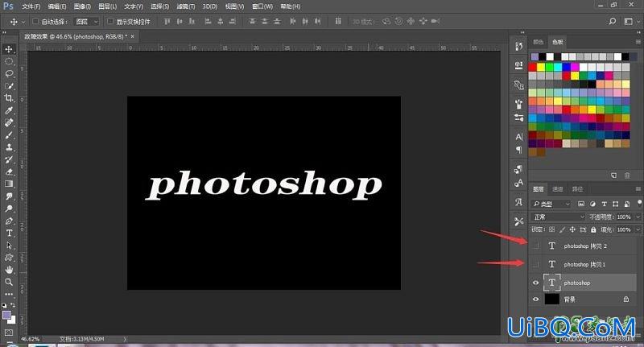Open the 滤镜(T) menu
The height and width of the screenshot is (347, 644).
pyautogui.click(x=186, y=6)
